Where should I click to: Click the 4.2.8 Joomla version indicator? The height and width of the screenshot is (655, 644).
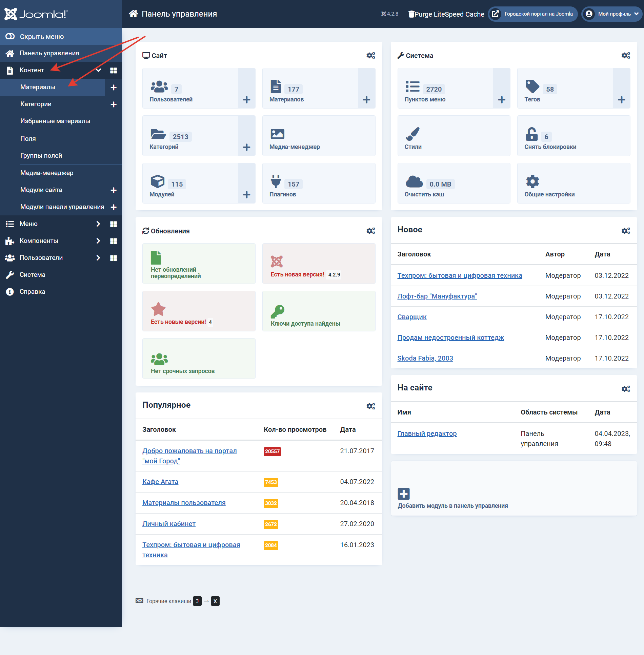click(390, 14)
